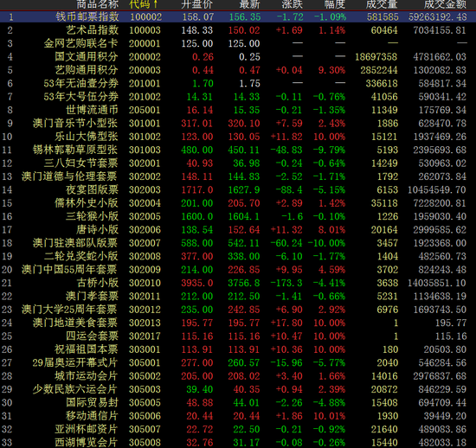Select the 二轮兑奖蛇小版 row
Image resolution: width=476 pixels, height=448 pixels.
pyautogui.click(x=238, y=256)
